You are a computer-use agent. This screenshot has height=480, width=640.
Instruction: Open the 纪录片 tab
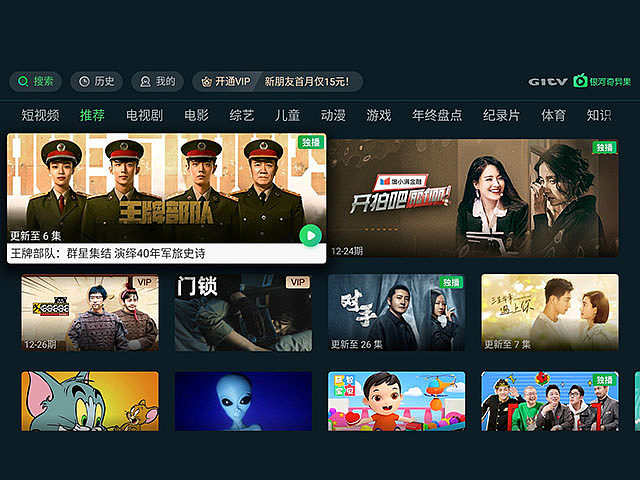501,115
